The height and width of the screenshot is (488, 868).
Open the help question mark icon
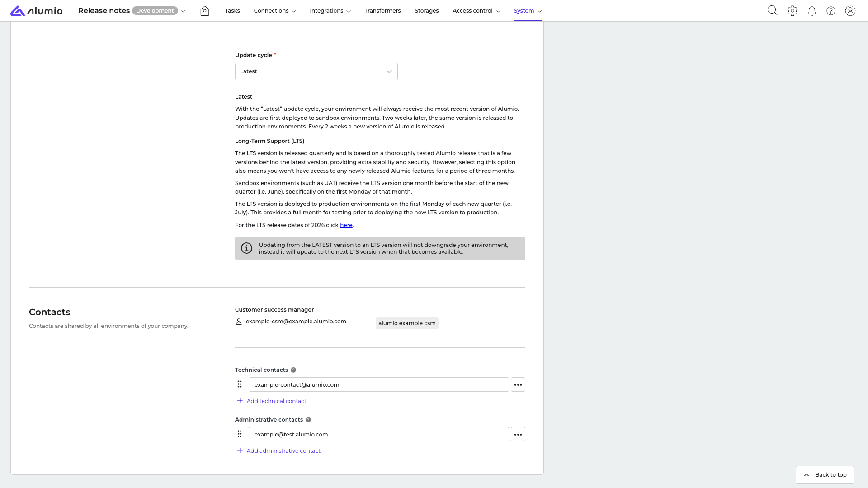tap(831, 11)
